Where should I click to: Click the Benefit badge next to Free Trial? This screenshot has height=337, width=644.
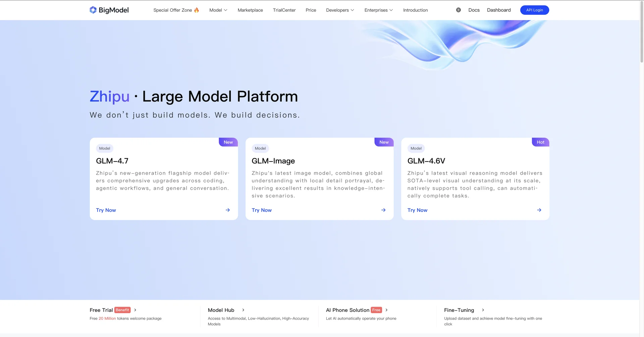tap(122, 310)
